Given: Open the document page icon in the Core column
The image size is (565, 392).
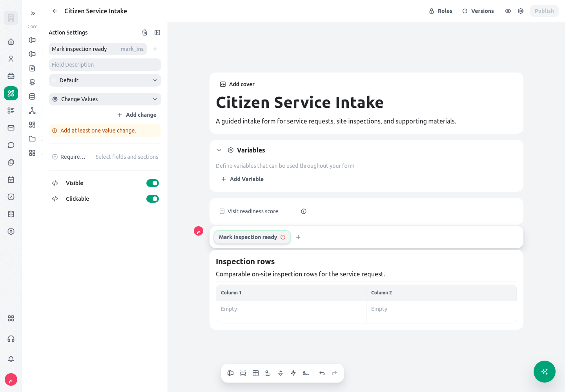Looking at the screenshot, I should point(32,68).
